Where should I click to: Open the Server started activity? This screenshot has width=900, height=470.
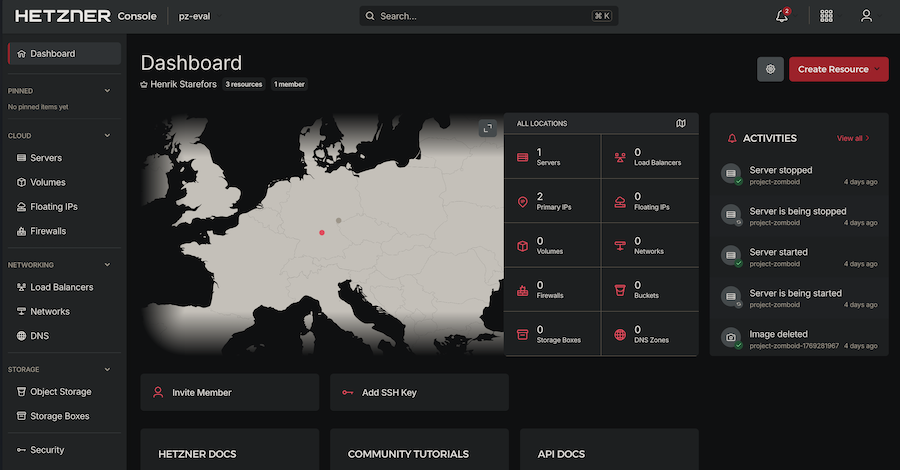click(x=799, y=256)
